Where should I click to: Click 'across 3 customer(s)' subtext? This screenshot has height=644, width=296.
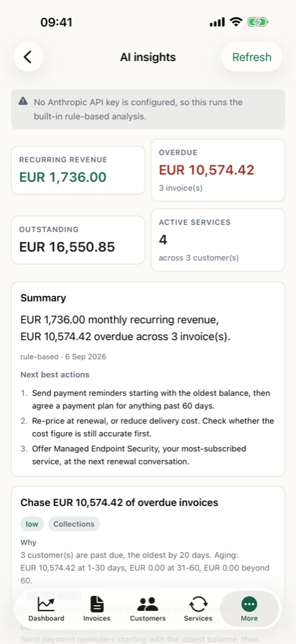pos(199,258)
